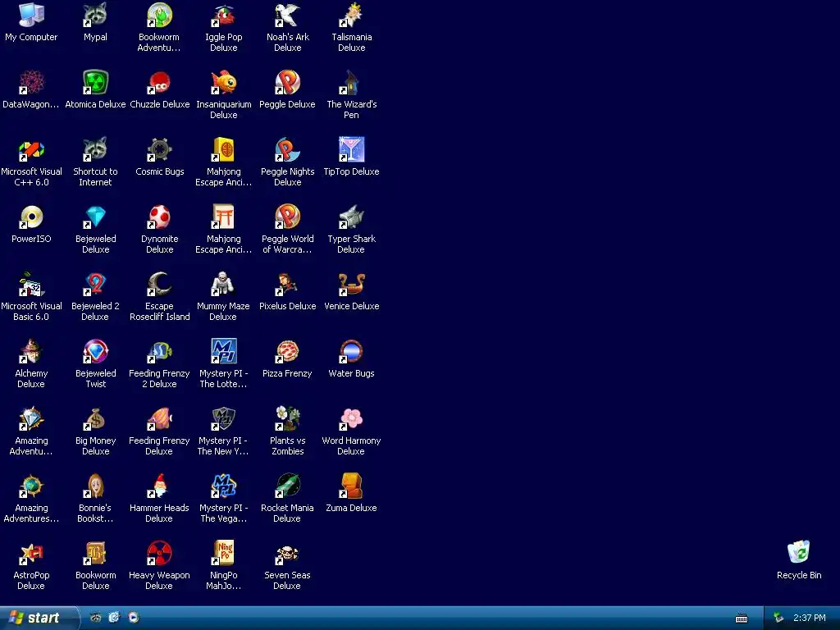Click the Quick Launch Internet Explorer icon

pos(115,618)
